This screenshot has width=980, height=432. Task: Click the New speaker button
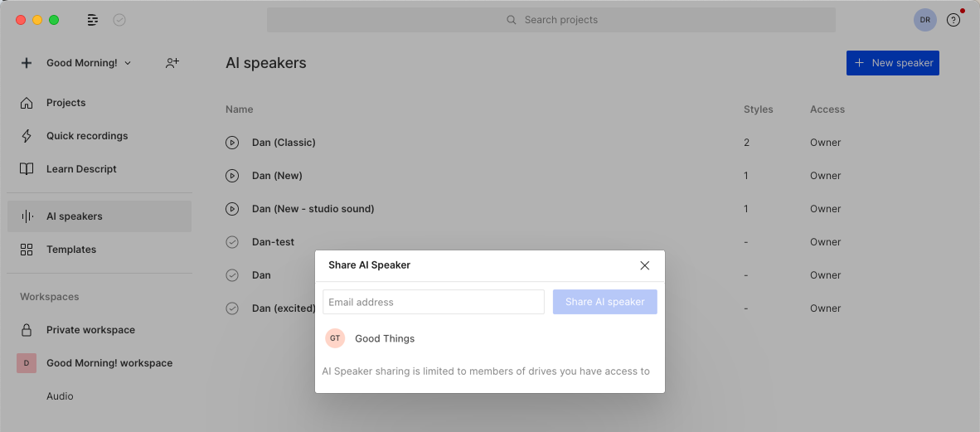[892, 63]
